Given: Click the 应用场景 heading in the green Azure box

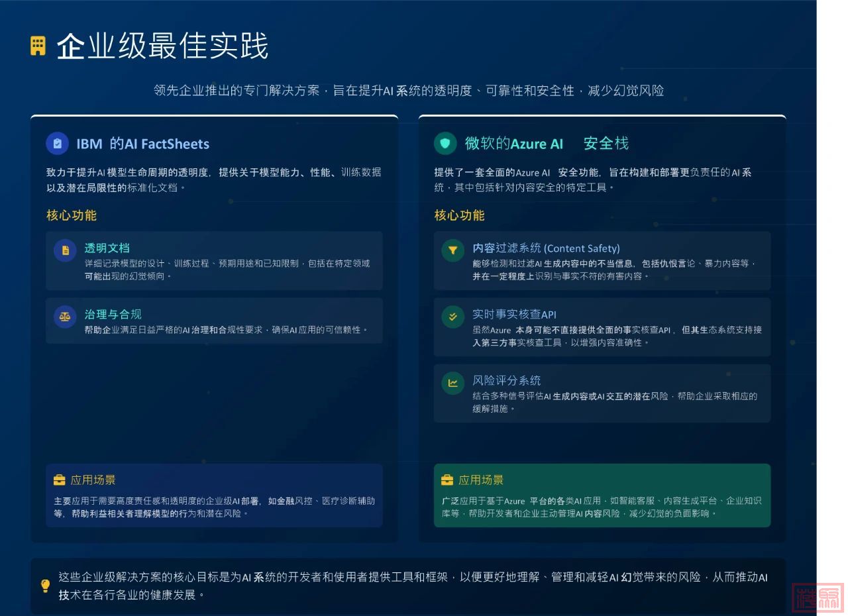Looking at the screenshot, I should coord(481,480).
